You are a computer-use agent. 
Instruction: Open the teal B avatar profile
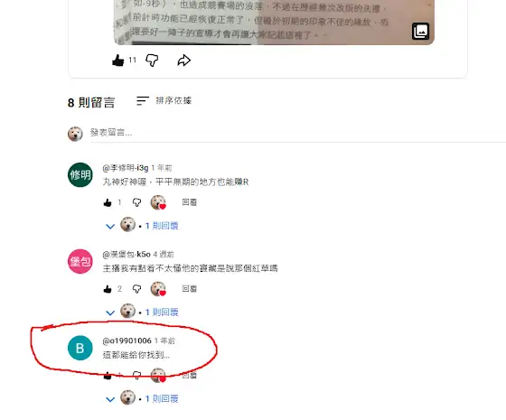point(80,348)
